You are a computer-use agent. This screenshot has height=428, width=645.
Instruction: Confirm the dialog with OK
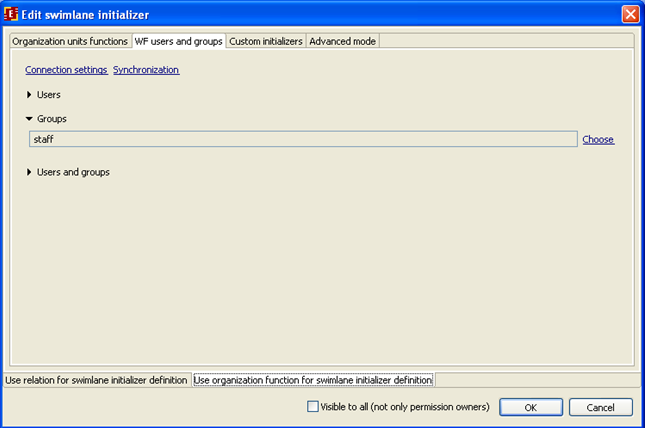530,407
